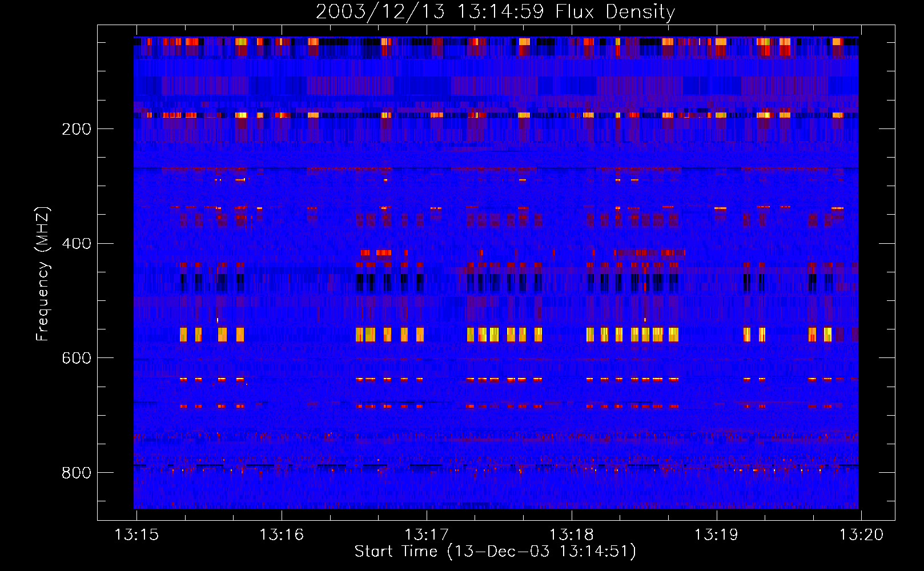The height and width of the screenshot is (571, 924).
Task: Select the 'Frequency (MHZ)' axis label
Action: click(43, 274)
